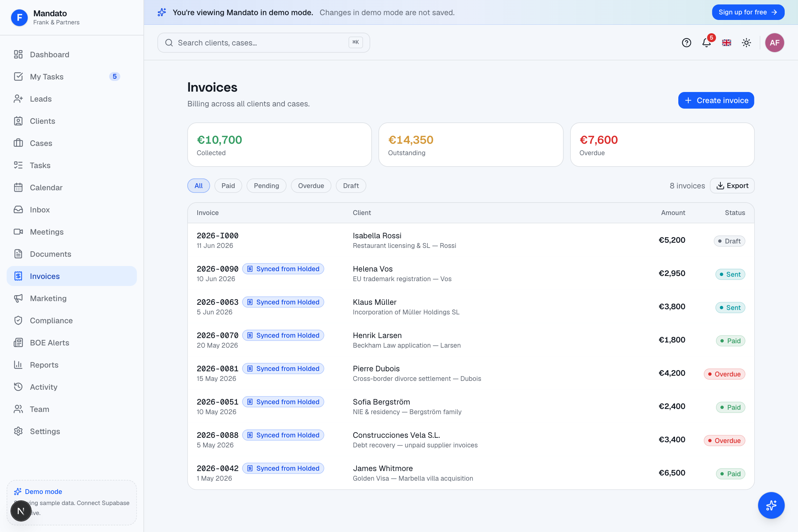Show Pending invoices filter
Image resolution: width=798 pixels, height=532 pixels.
click(x=266, y=186)
